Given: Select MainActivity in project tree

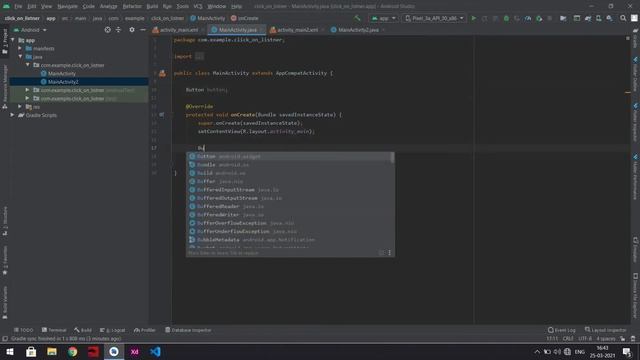Looking at the screenshot, I should 62,73.
